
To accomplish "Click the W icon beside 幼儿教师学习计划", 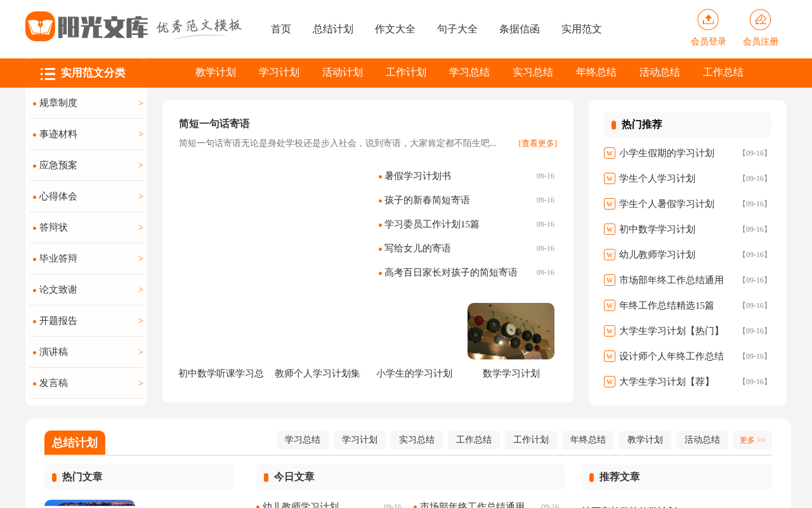I will [x=610, y=255].
